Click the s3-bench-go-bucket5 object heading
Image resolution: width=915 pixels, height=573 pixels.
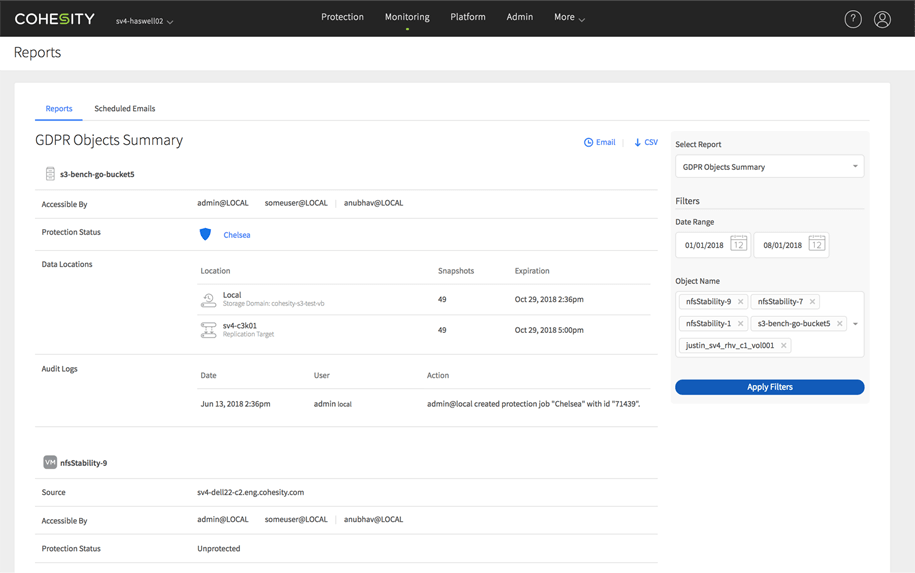tap(97, 174)
